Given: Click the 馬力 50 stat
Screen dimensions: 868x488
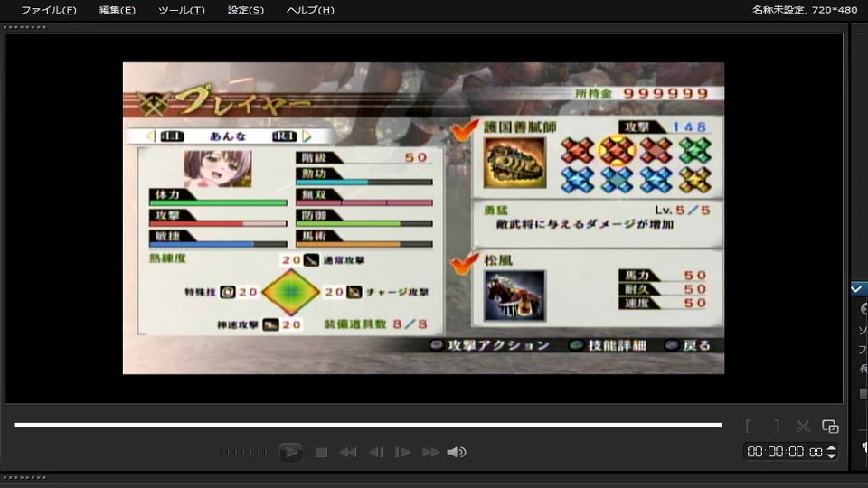Looking at the screenshot, I should 663,276.
